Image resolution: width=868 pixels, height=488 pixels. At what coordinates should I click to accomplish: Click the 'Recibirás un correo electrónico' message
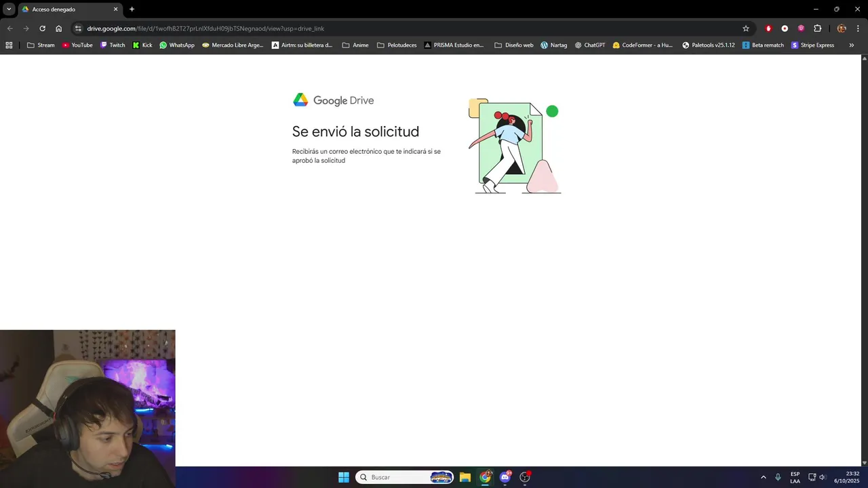366,156
